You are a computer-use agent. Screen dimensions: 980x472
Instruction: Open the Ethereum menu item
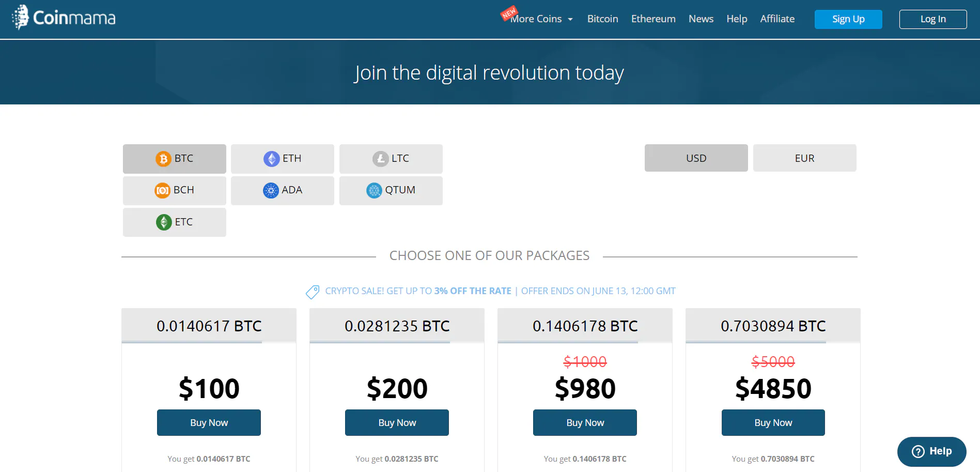[653, 19]
